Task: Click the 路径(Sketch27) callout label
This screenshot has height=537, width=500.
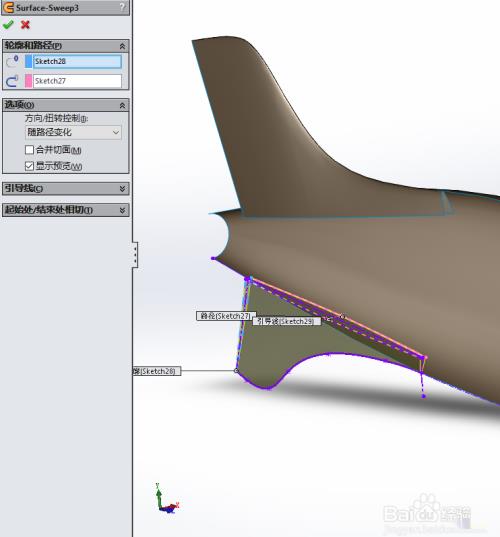Action: (226, 316)
